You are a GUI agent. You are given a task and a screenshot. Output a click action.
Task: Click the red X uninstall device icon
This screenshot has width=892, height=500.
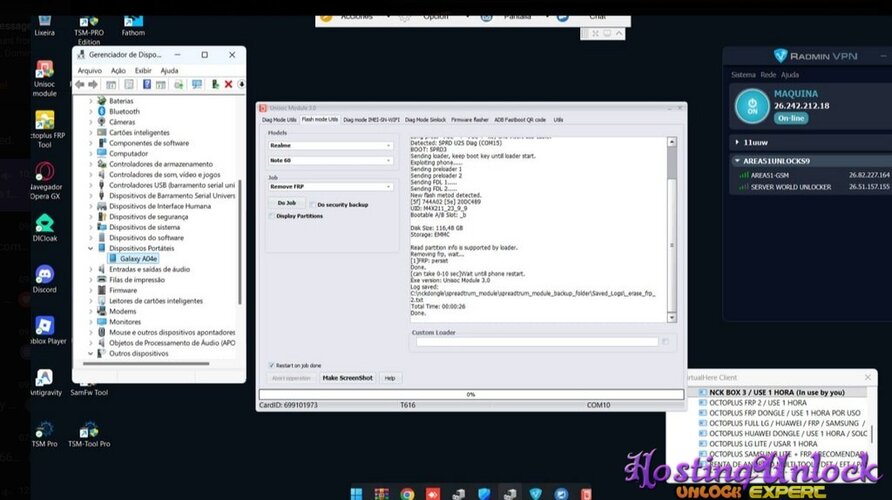click(x=228, y=85)
